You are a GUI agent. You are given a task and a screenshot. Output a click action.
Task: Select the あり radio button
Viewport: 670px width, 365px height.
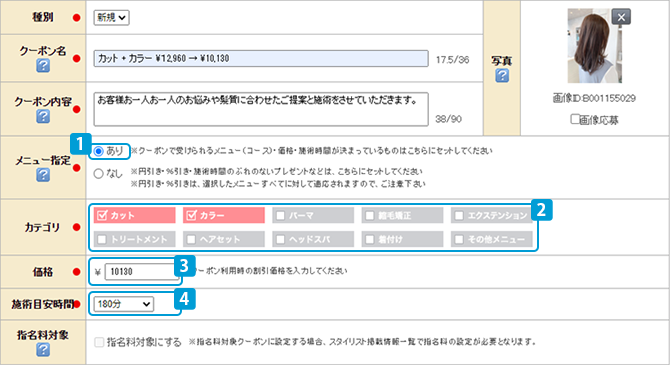[99, 151]
